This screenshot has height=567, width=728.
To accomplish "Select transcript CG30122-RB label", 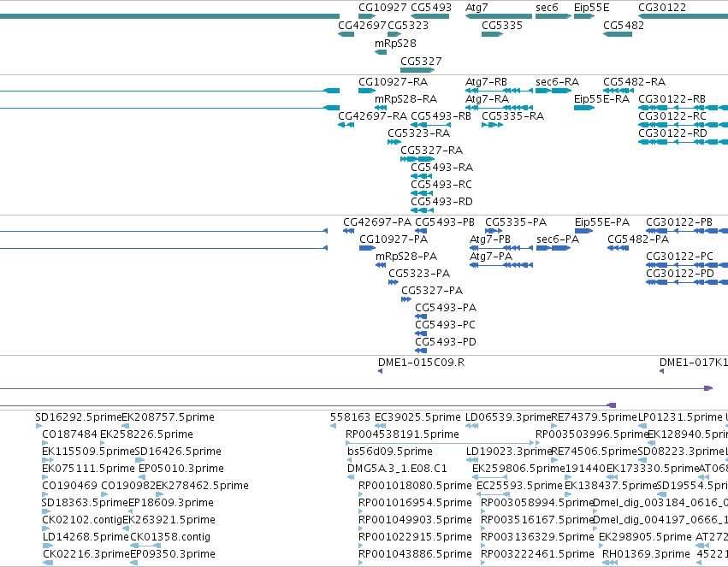I will point(672,99).
